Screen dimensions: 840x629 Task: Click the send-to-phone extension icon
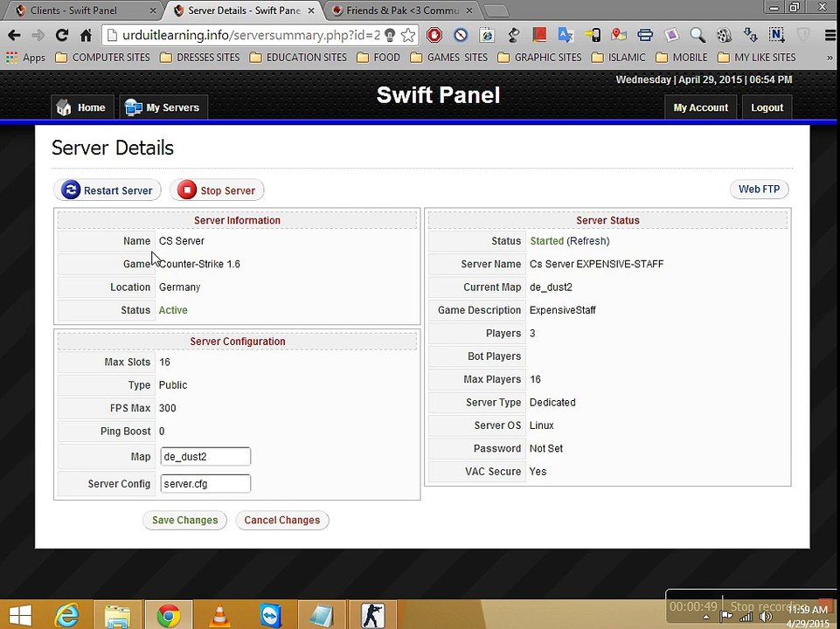coord(592,35)
